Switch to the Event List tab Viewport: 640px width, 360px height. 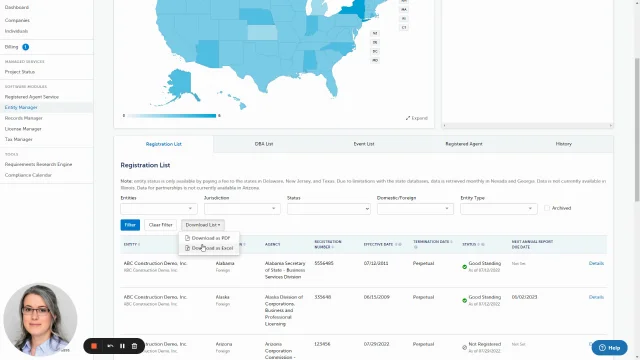pyautogui.click(x=364, y=144)
